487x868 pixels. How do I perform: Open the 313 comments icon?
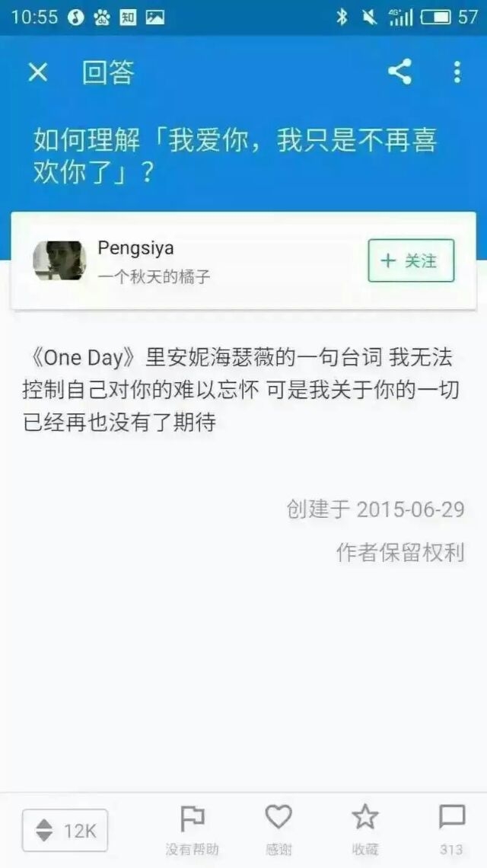[x=452, y=830]
